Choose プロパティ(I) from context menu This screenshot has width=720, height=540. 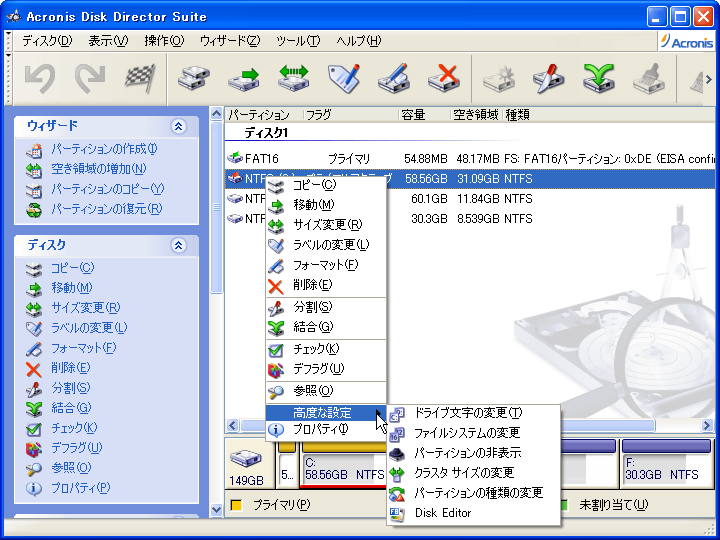point(326,430)
